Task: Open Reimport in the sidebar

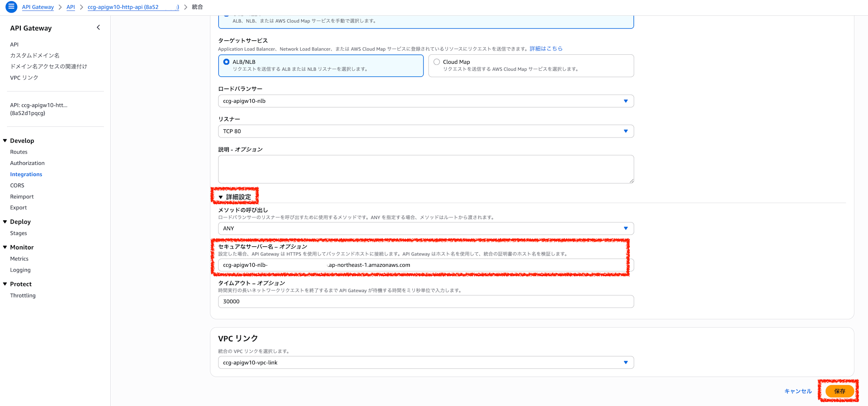Action: [22, 196]
